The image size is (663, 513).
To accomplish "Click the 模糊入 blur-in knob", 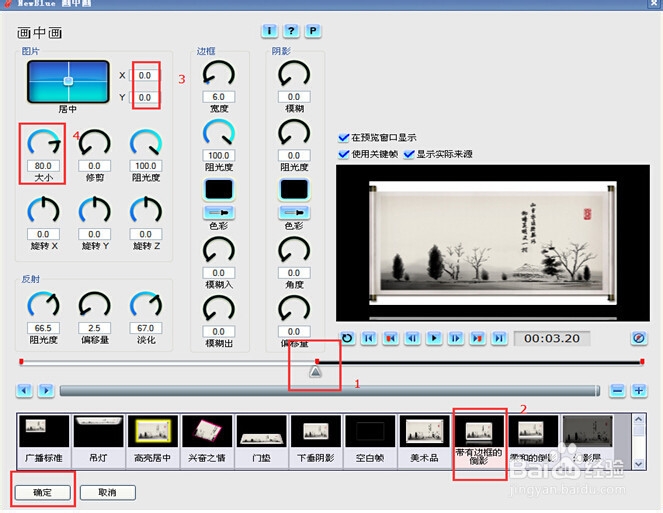I will [x=219, y=251].
